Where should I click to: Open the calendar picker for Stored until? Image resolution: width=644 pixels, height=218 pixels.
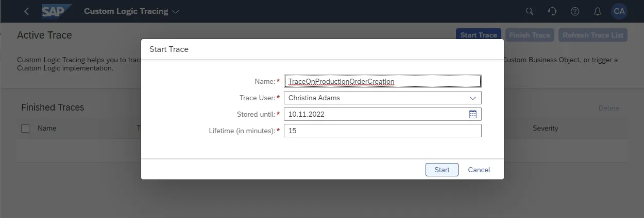(473, 114)
